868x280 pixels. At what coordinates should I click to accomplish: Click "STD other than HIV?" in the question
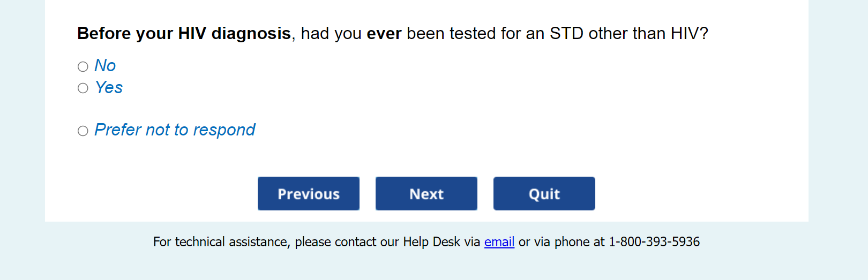point(628,34)
